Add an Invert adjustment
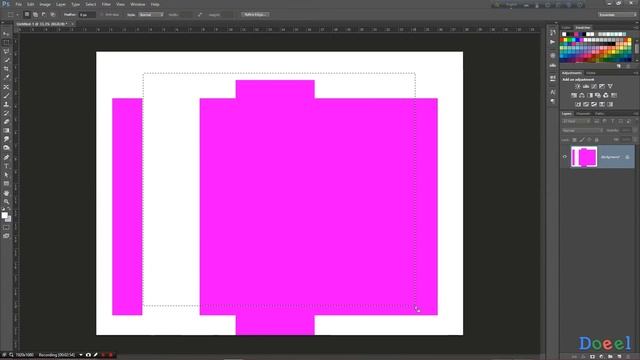Screen dimensions: 640x360 578,104
